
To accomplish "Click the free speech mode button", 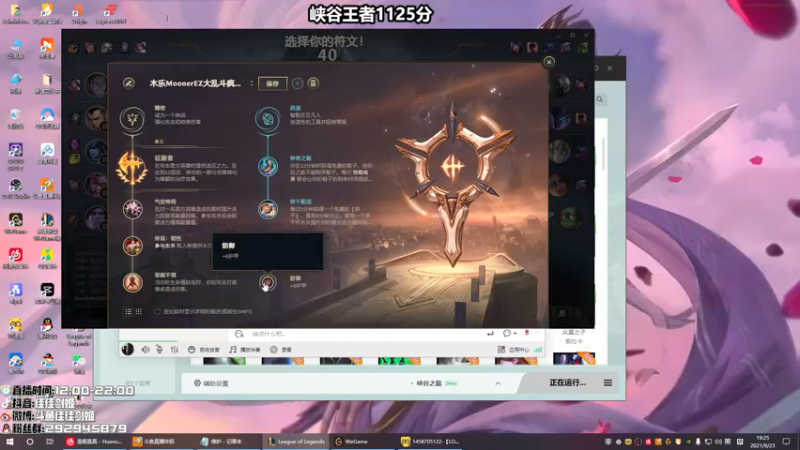I will click(x=204, y=349).
